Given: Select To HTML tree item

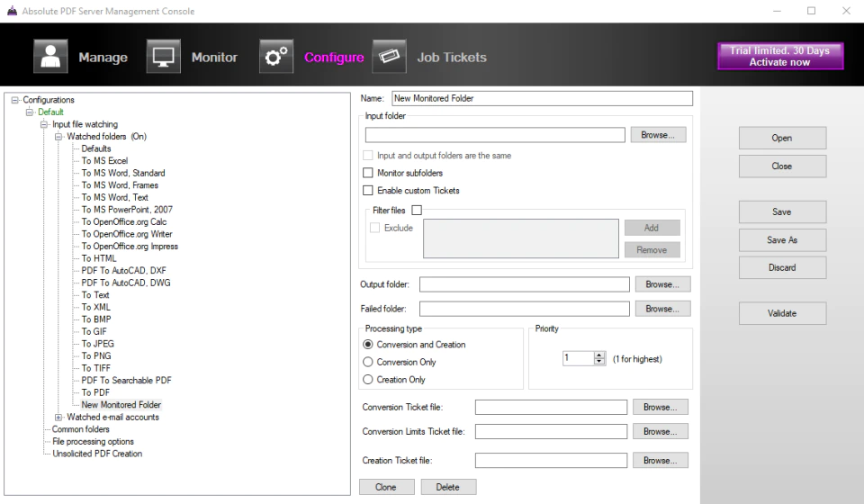Looking at the screenshot, I should coord(99,258).
